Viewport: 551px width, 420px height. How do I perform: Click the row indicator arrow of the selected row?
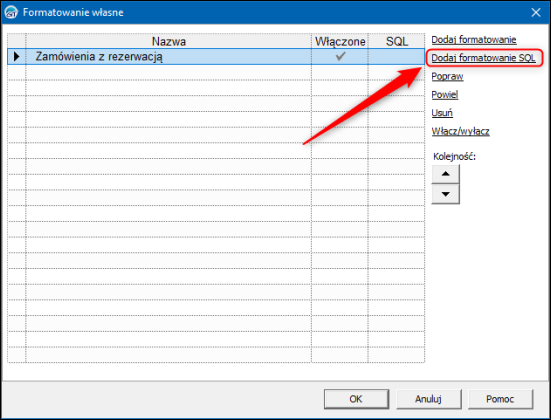tap(17, 56)
